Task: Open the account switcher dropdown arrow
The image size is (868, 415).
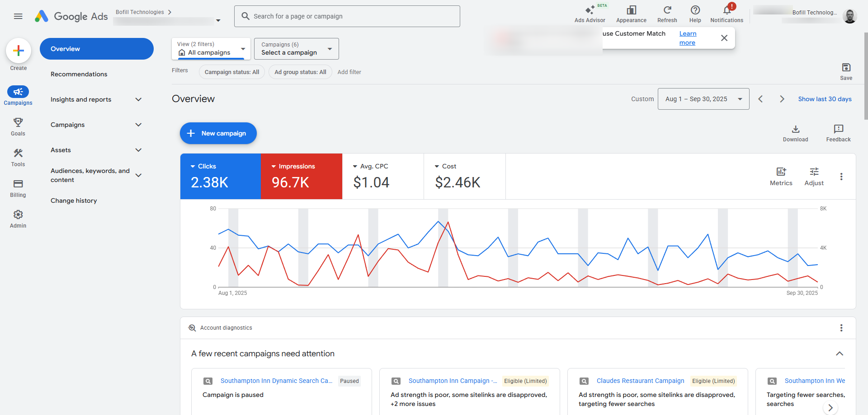Action: click(x=218, y=21)
